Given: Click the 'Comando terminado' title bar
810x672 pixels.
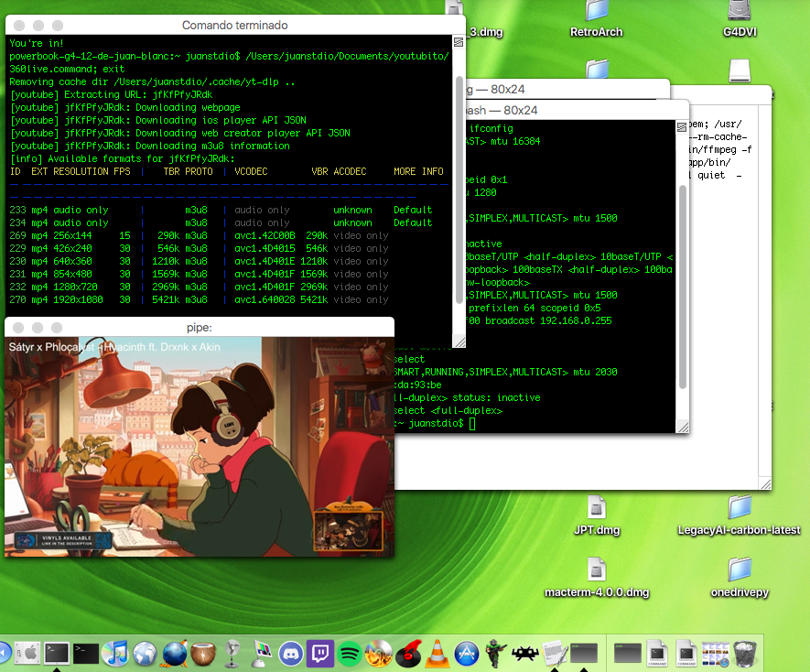Looking at the screenshot, I should [235, 25].
